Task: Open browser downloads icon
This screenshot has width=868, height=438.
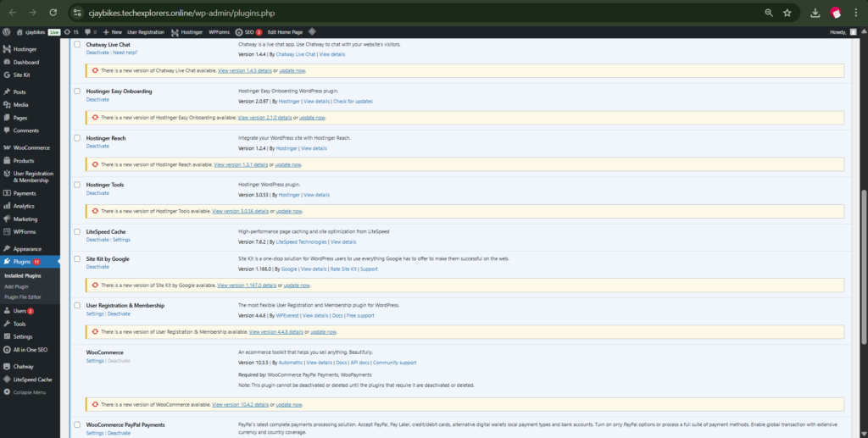Action: pyautogui.click(x=815, y=13)
